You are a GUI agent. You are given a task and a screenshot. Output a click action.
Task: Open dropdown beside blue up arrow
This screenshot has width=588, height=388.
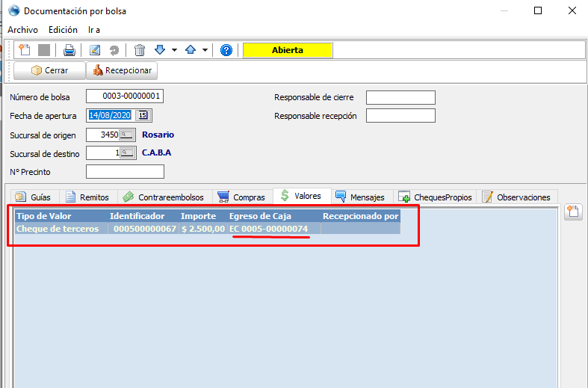tap(205, 50)
